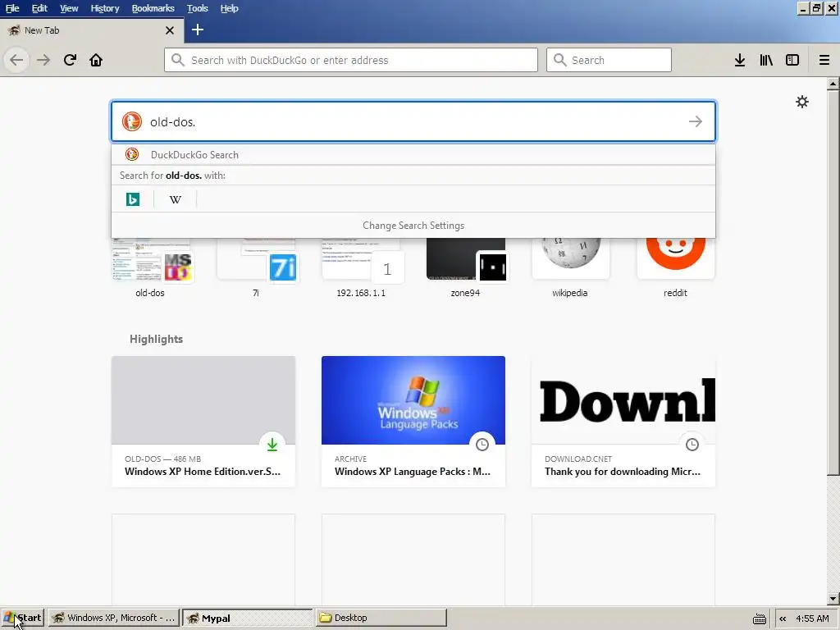Open a new tab with plus button
The height and width of the screenshot is (630, 840).
click(x=198, y=30)
